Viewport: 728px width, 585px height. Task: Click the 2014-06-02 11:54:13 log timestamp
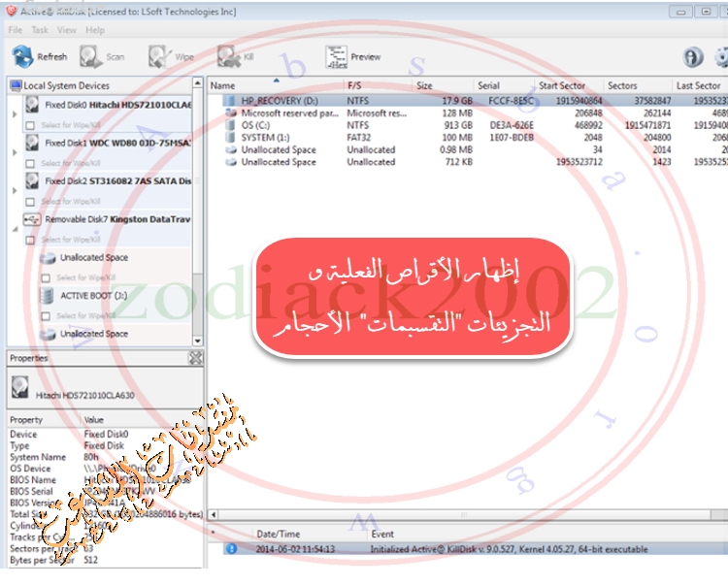coord(295,549)
